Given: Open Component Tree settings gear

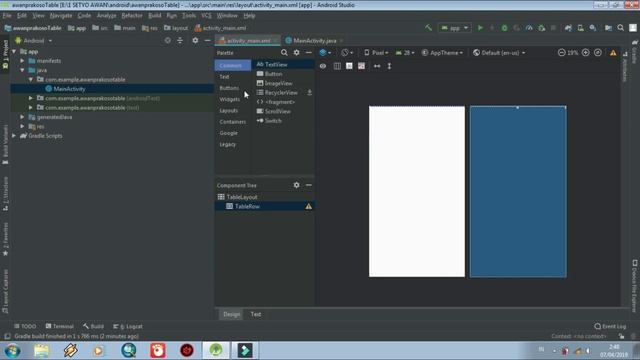Looking at the screenshot, I should click(x=296, y=185).
